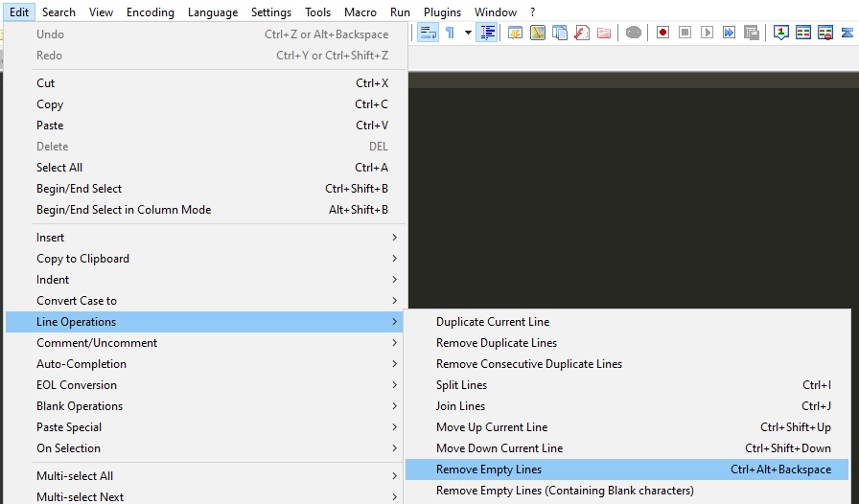Start macro recording with red circle icon

[662, 33]
